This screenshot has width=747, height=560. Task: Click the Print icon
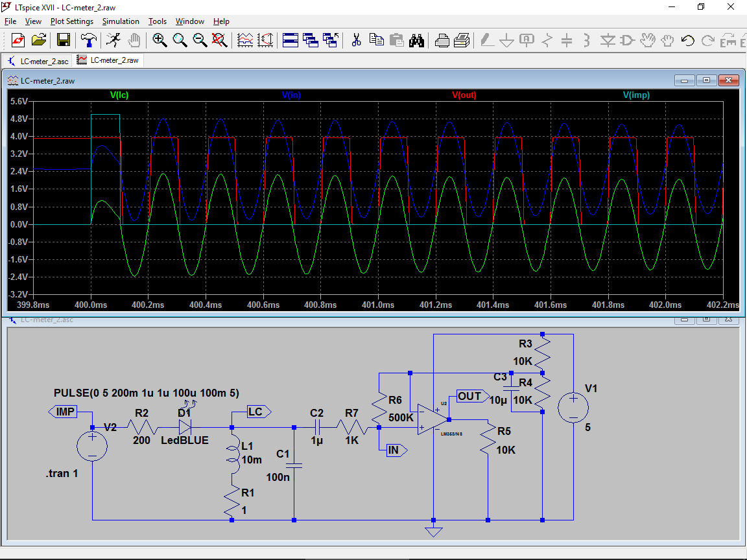pyautogui.click(x=442, y=41)
